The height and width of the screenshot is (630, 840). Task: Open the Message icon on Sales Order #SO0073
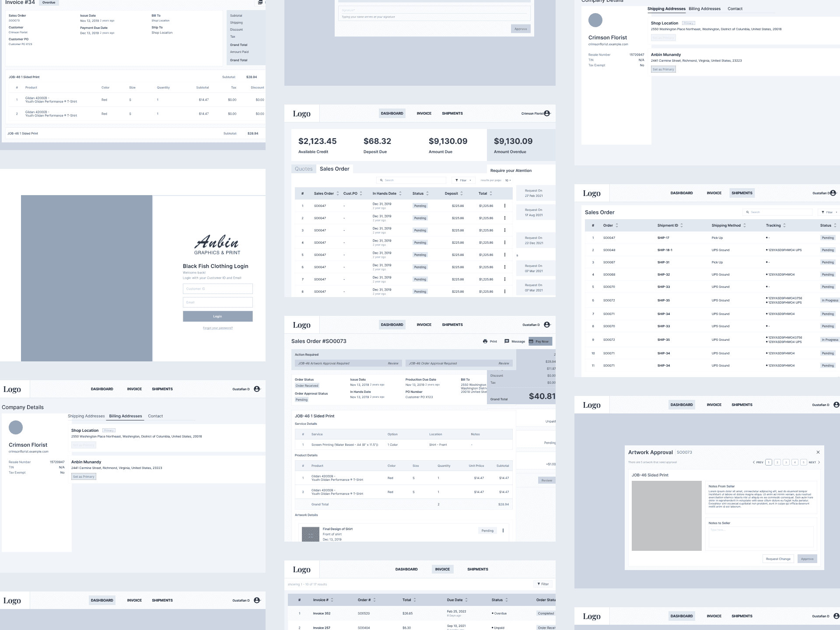507,341
